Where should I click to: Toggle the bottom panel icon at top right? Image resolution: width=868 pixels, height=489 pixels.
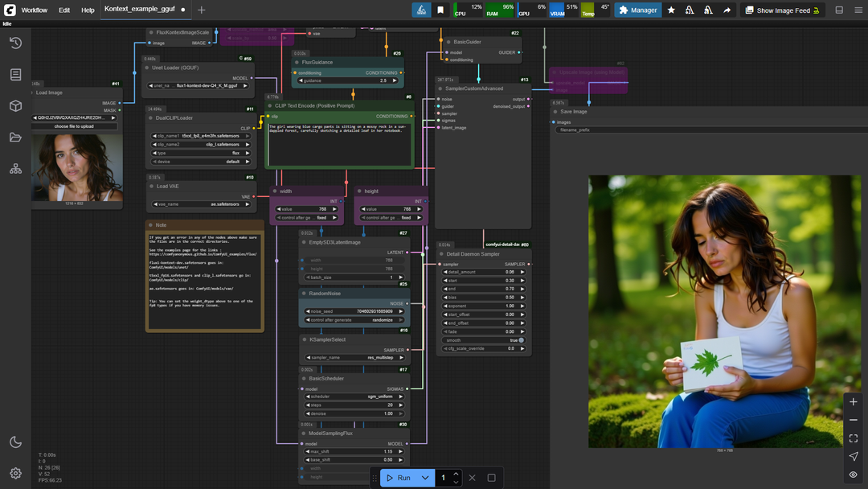839,10
